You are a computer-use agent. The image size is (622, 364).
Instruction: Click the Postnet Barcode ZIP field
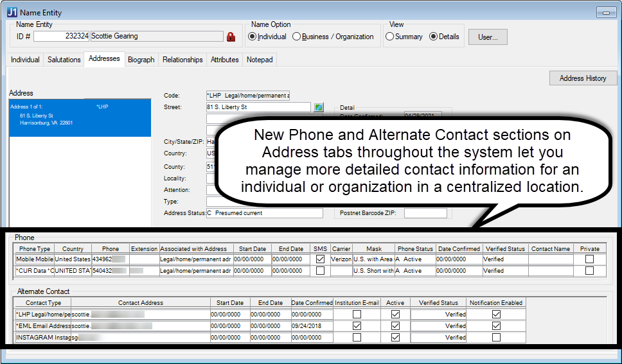pos(425,213)
